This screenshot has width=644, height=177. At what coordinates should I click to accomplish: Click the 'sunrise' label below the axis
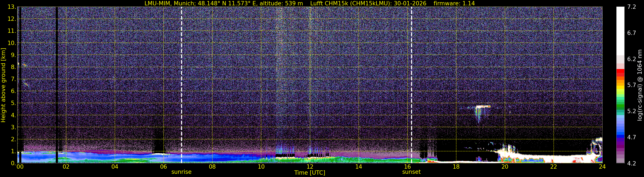point(181,172)
